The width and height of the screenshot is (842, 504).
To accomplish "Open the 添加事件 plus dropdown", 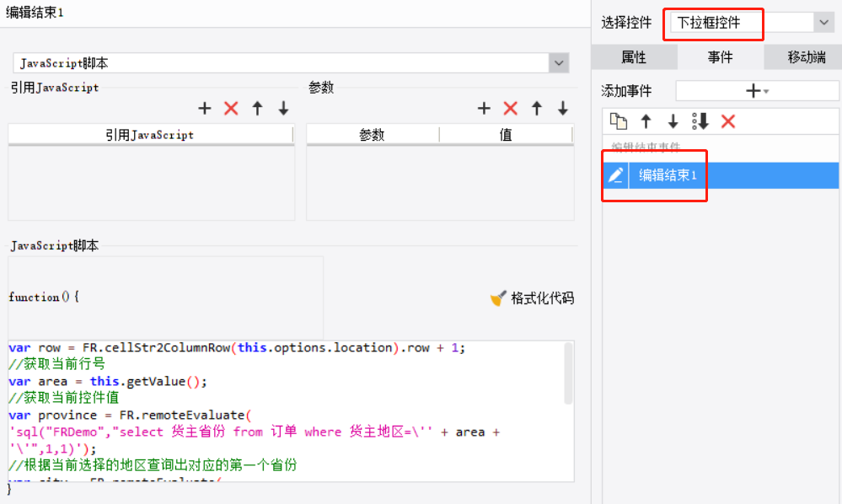I will coord(757,91).
